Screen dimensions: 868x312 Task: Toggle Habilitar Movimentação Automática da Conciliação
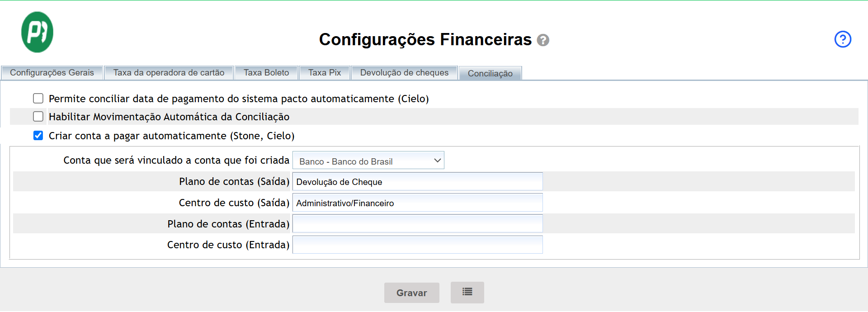(38, 117)
